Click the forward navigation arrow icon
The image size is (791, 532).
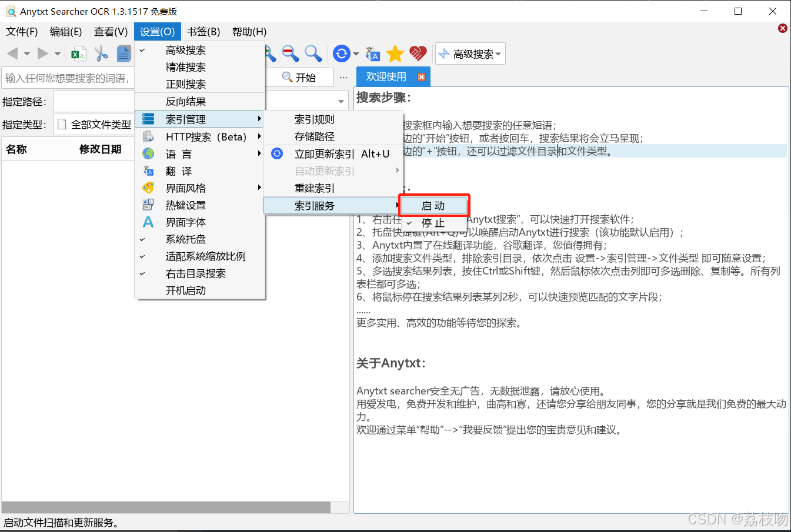(x=42, y=54)
